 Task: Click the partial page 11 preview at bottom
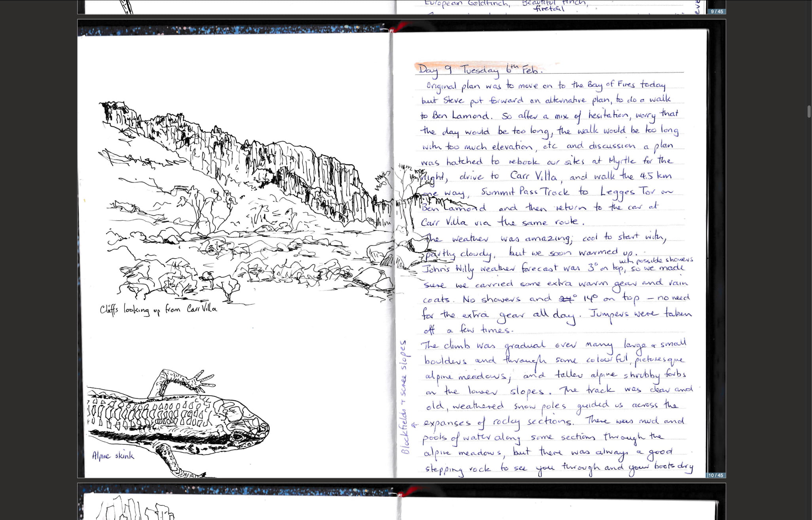401,501
